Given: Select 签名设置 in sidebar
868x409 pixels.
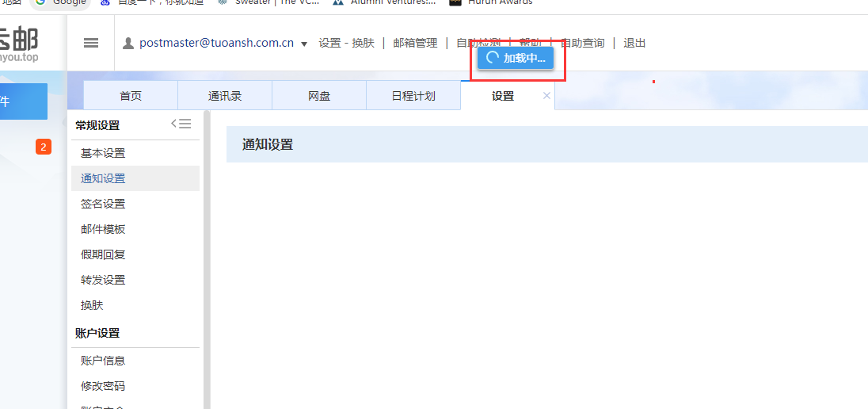Looking at the screenshot, I should coord(103,204).
